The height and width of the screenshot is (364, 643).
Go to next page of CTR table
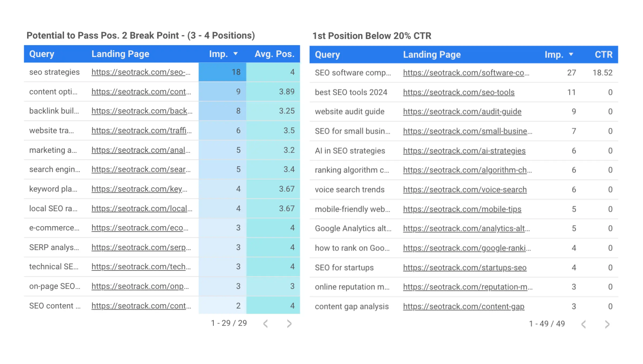(x=607, y=324)
